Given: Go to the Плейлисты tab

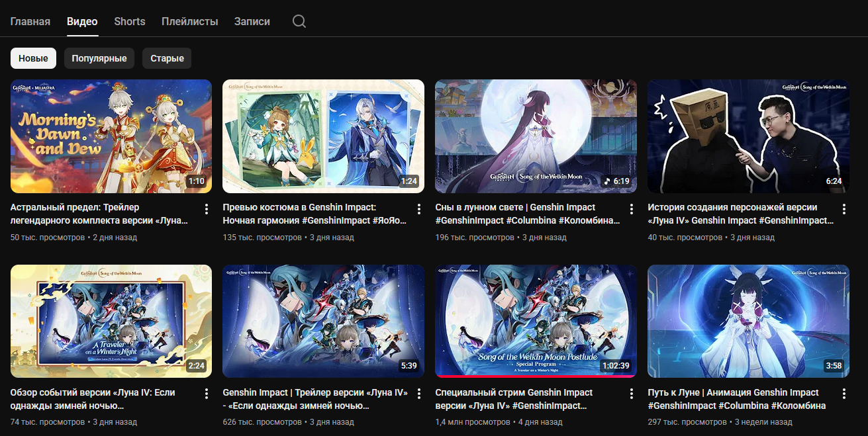Looking at the screenshot, I should point(190,21).
